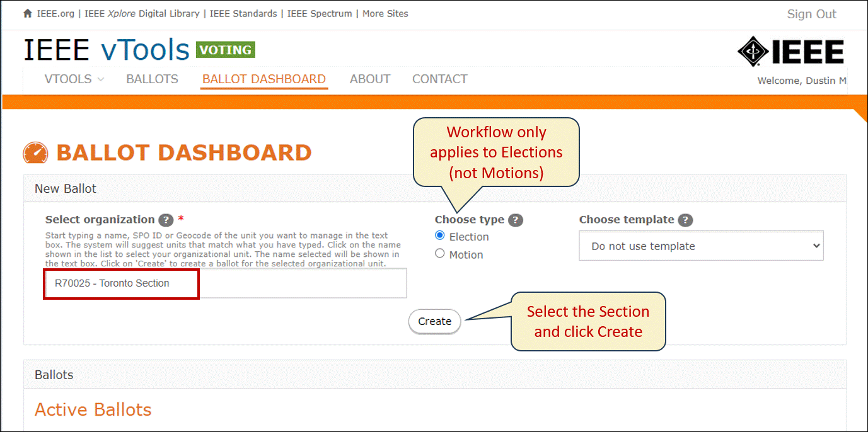Click the dashboard gauge icon by the title
The width and height of the screenshot is (868, 432).
click(36, 153)
